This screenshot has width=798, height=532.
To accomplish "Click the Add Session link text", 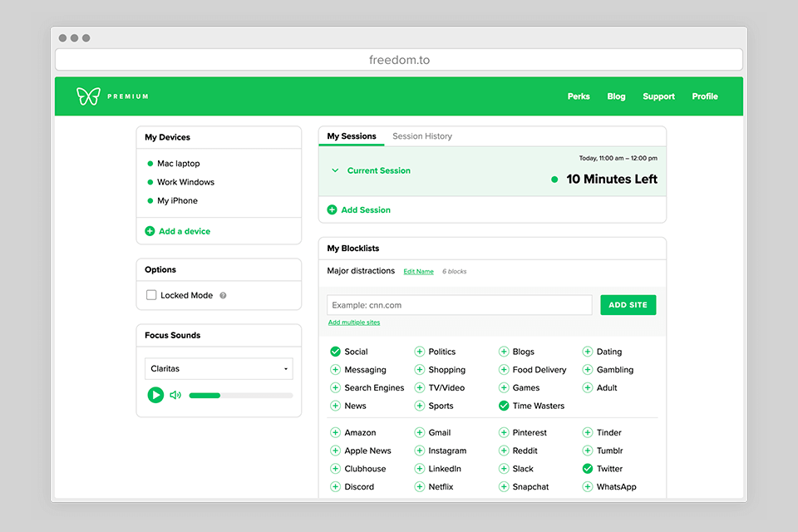I will (x=366, y=209).
